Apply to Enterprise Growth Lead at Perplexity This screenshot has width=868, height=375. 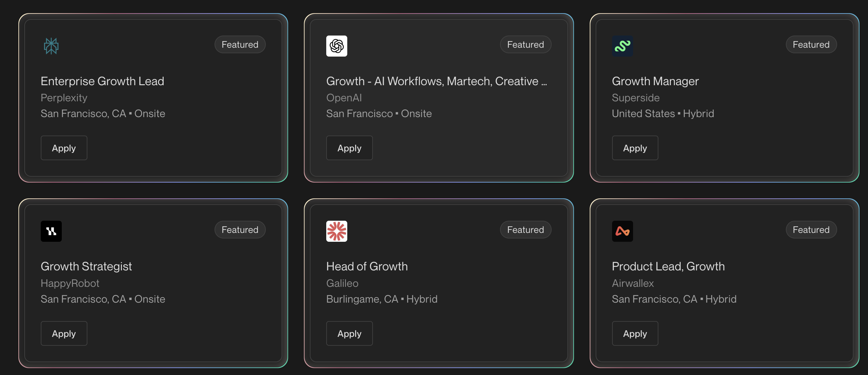click(64, 148)
